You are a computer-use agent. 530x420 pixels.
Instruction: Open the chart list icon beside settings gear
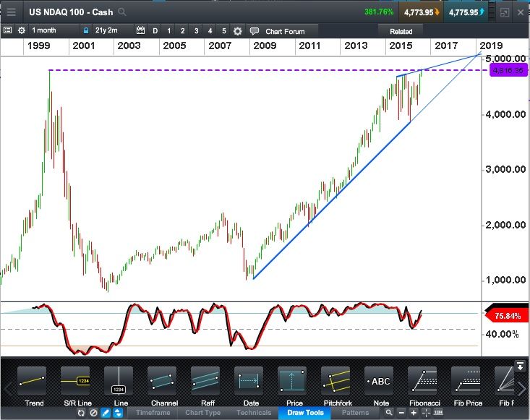click(7, 30)
